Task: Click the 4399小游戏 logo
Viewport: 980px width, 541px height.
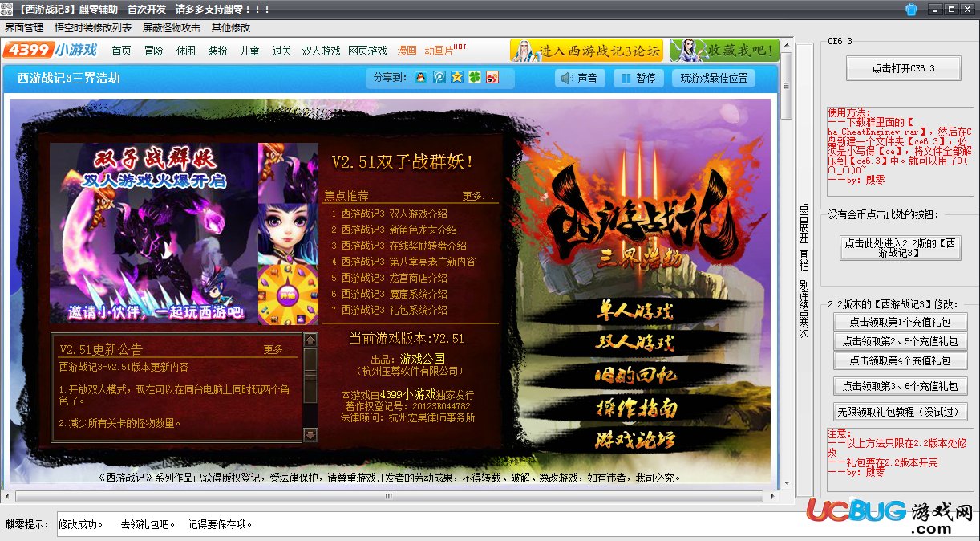Action: pyautogui.click(x=51, y=50)
